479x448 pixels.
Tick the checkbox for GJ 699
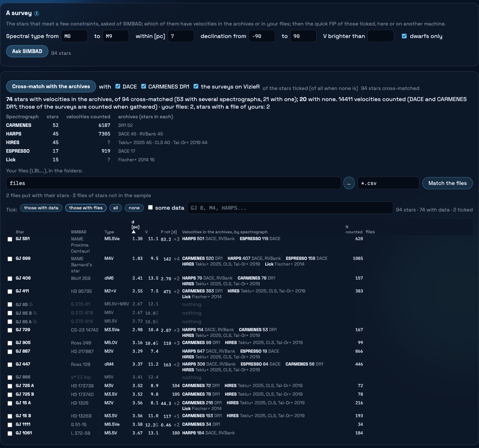click(10, 259)
